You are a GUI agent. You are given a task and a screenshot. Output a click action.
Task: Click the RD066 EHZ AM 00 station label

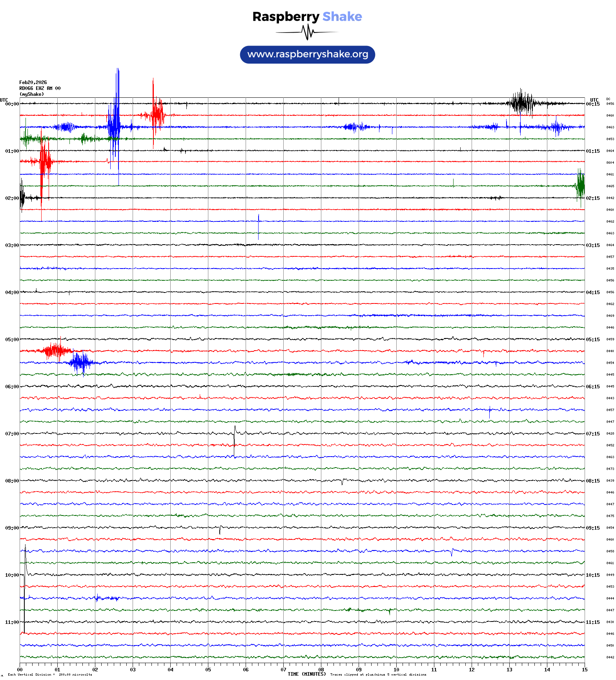click(40, 88)
